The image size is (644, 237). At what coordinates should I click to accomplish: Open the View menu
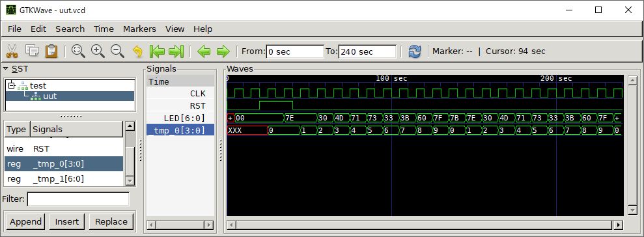(x=175, y=29)
